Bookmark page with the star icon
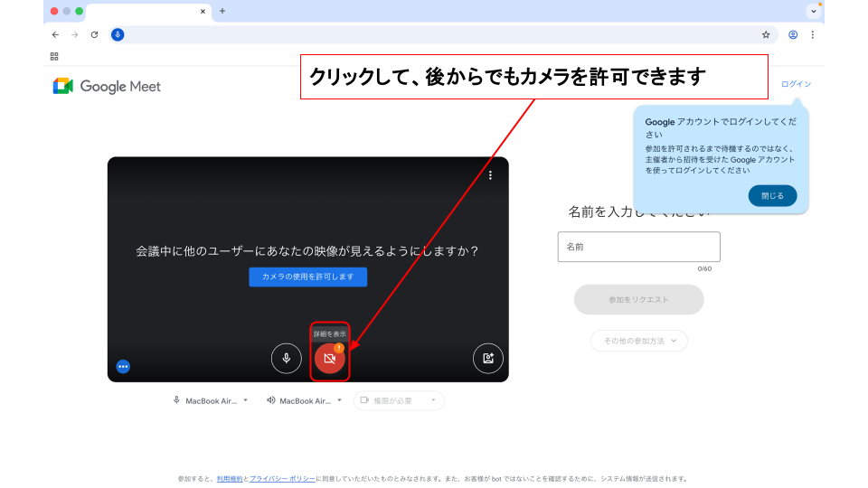868x488 pixels. pyautogui.click(x=766, y=35)
